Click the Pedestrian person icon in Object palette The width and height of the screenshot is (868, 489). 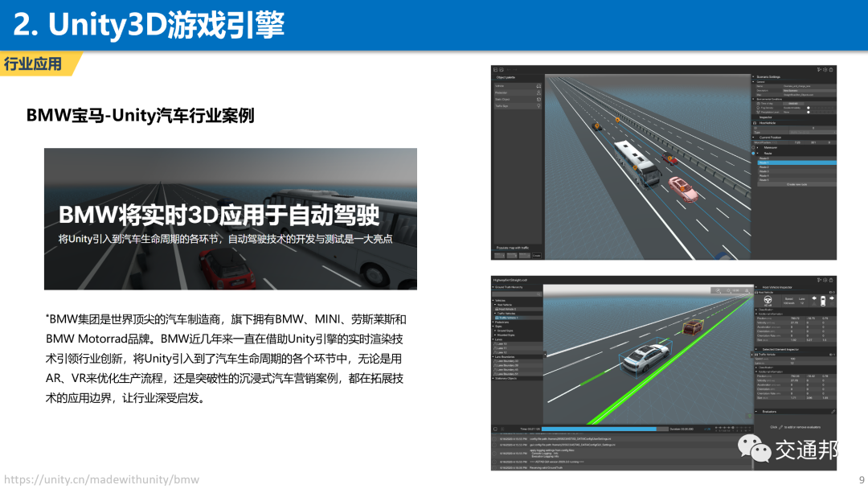tap(538, 92)
